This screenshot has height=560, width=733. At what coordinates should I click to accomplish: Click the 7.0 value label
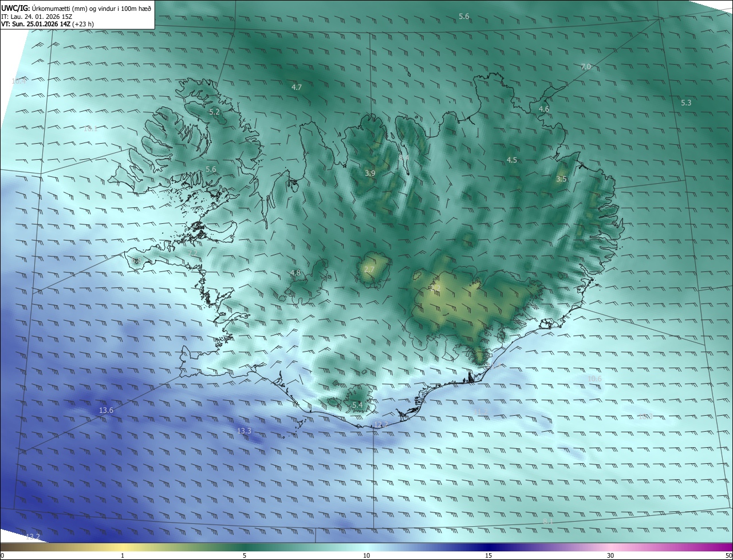click(586, 67)
